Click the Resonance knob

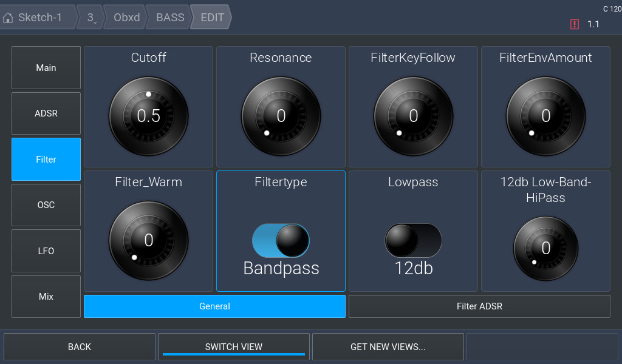(x=281, y=116)
